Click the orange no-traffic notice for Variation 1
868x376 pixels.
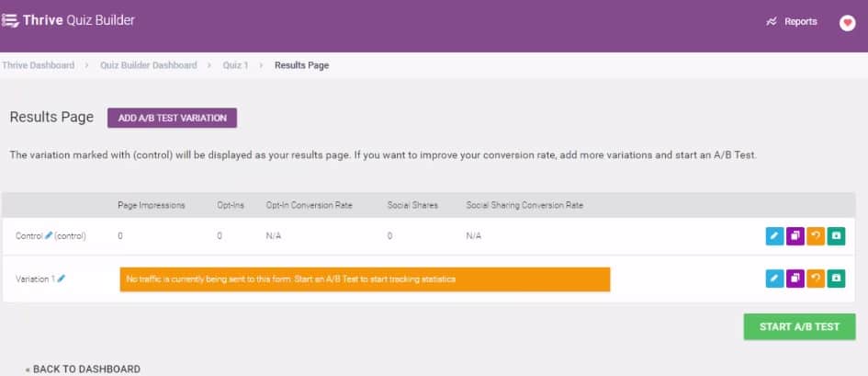click(x=365, y=279)
